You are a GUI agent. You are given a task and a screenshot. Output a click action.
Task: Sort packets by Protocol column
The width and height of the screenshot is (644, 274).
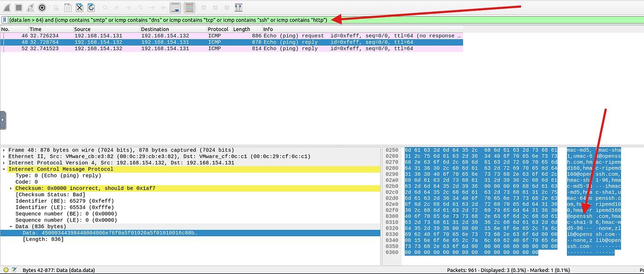click(219, 29)
